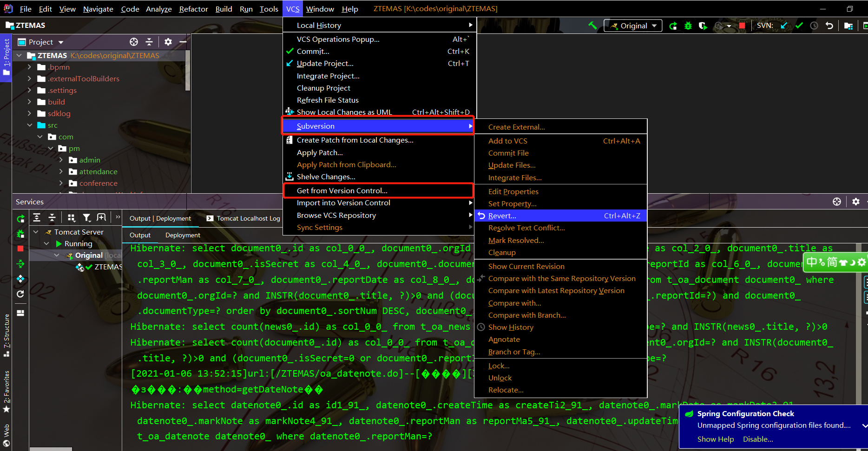Expand the notification chevron in Spring Configuration Check
Screen dimensions: 868x451
(x=864, y=425)
